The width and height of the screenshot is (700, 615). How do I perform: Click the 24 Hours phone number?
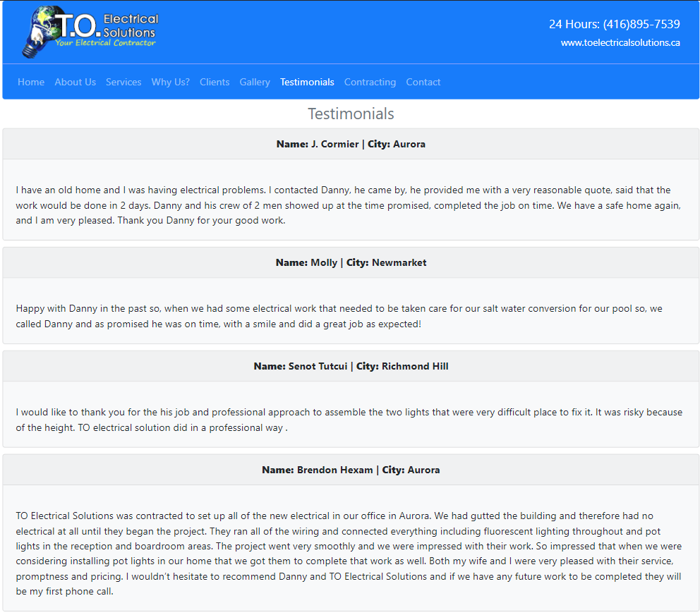click(x=615, y=24)
